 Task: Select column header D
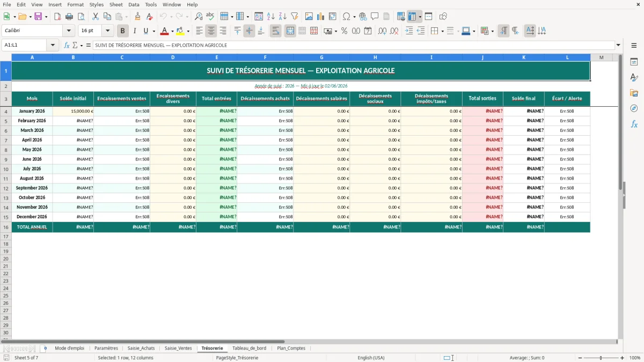(173, 57)
